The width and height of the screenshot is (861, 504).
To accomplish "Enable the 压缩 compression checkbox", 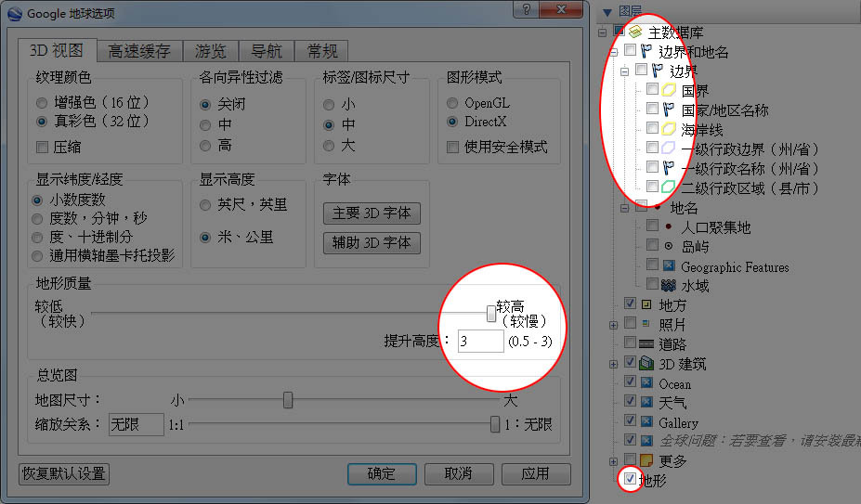I will (x=42, y=148).
